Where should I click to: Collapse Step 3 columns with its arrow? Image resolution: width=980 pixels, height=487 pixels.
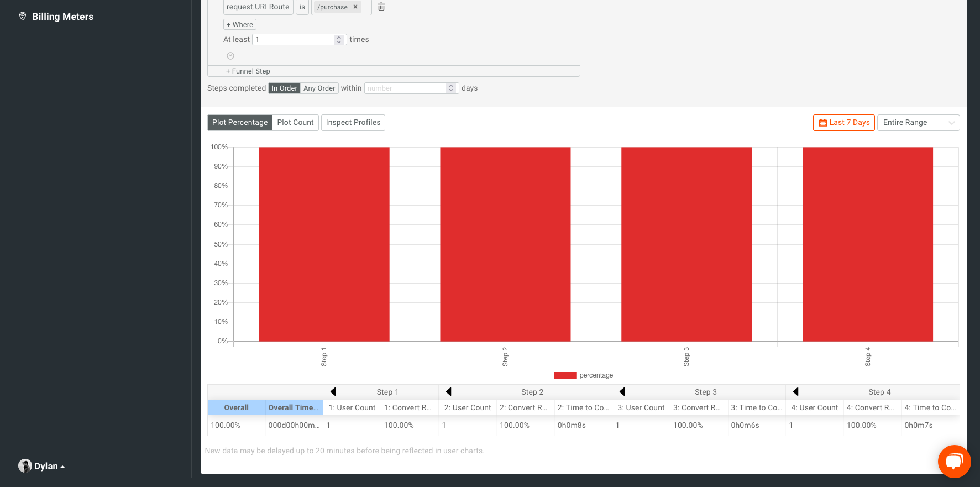(622, 392)
